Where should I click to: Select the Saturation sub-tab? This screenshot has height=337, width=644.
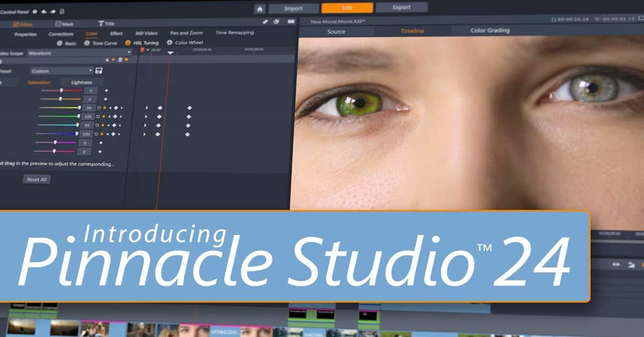[x=39, y=83]
